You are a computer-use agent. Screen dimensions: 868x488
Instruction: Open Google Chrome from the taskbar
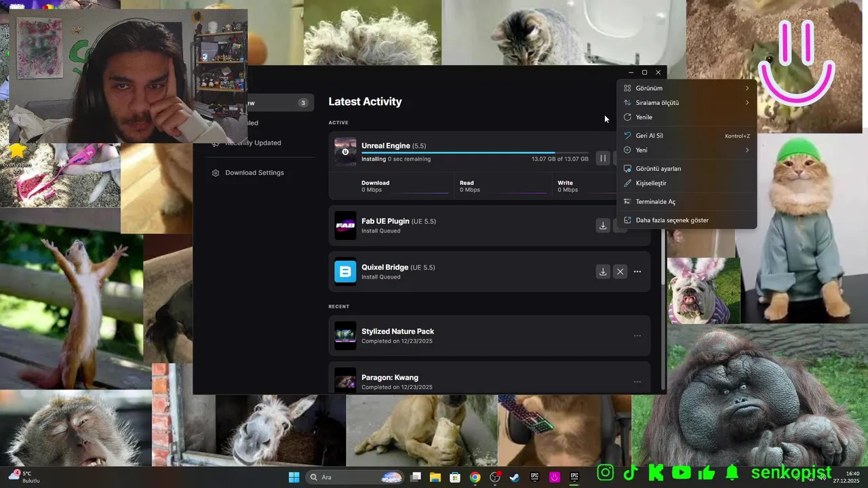475,477
